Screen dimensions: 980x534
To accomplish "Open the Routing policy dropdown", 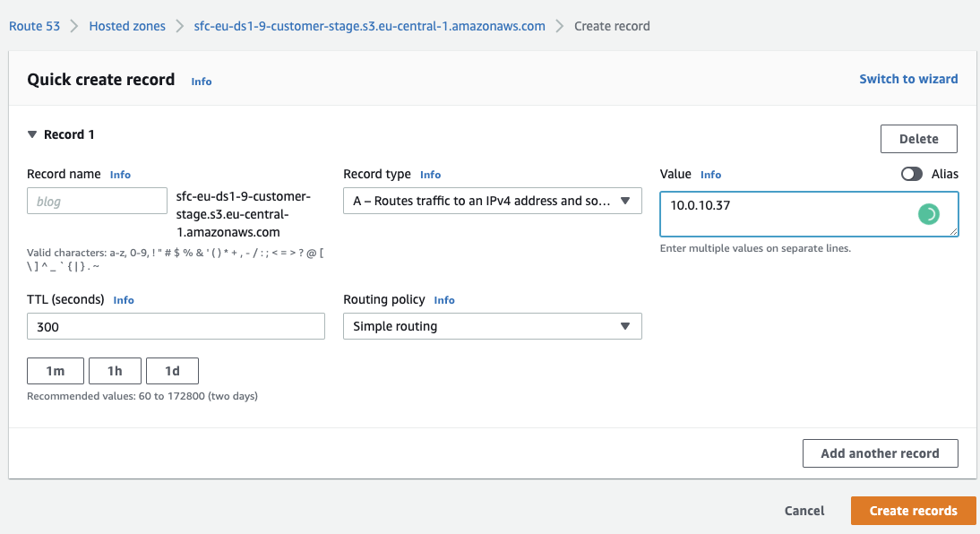I will [x=492, y=326].
